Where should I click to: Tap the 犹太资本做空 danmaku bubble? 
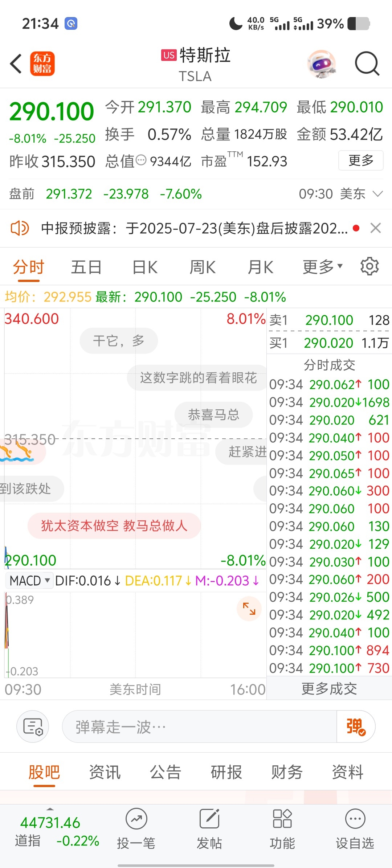(x=114, y=525)
